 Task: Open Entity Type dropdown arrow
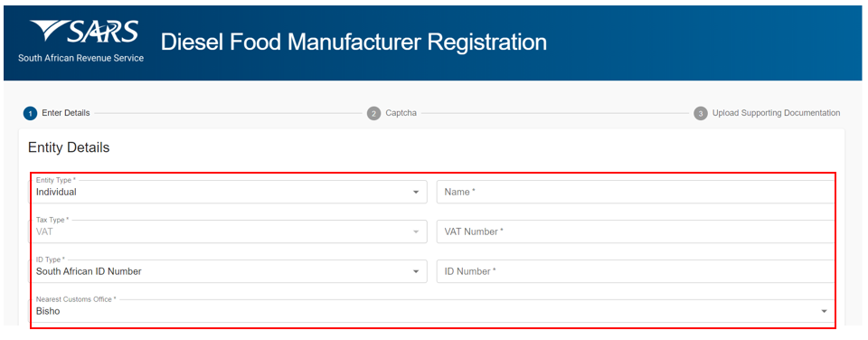tap(416, 192)
